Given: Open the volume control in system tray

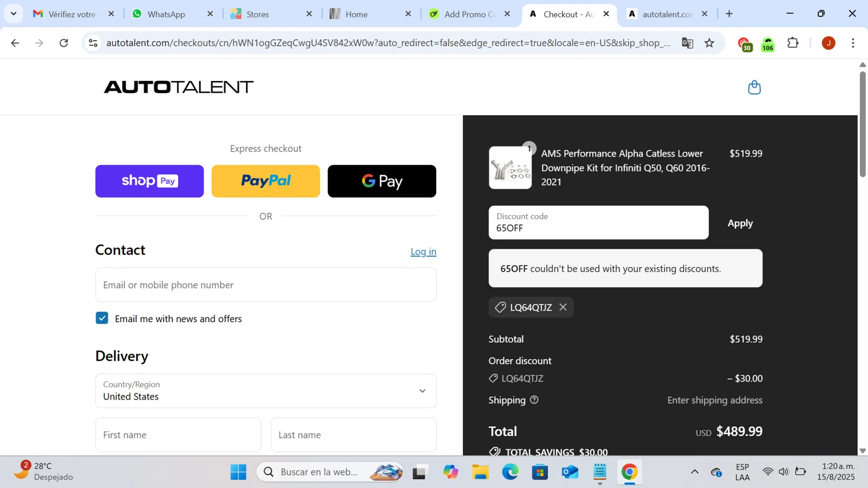Looking at the screenshot, I should click(784, 472).
